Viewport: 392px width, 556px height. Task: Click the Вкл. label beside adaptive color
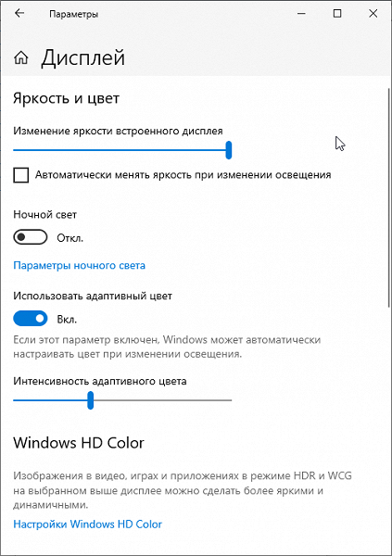(x=67, y=319)
